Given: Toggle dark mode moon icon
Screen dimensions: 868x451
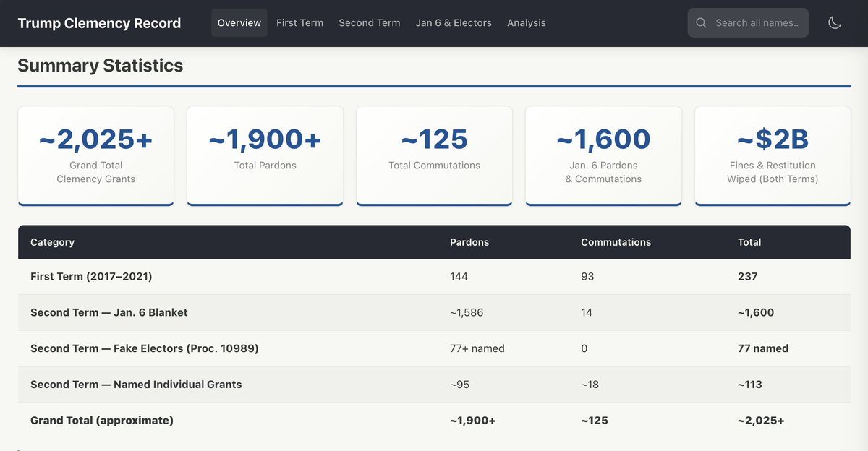Looking at the screenshot, I should coord(835,23).
